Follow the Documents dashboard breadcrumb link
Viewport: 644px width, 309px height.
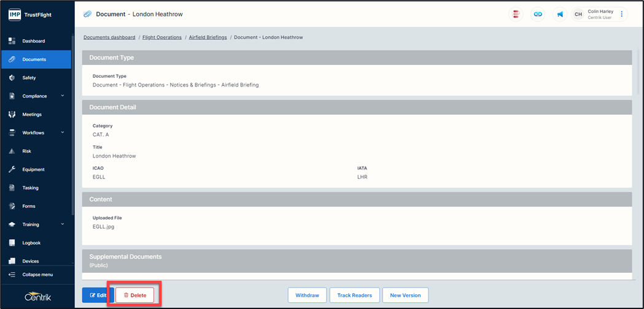[109, 37]
